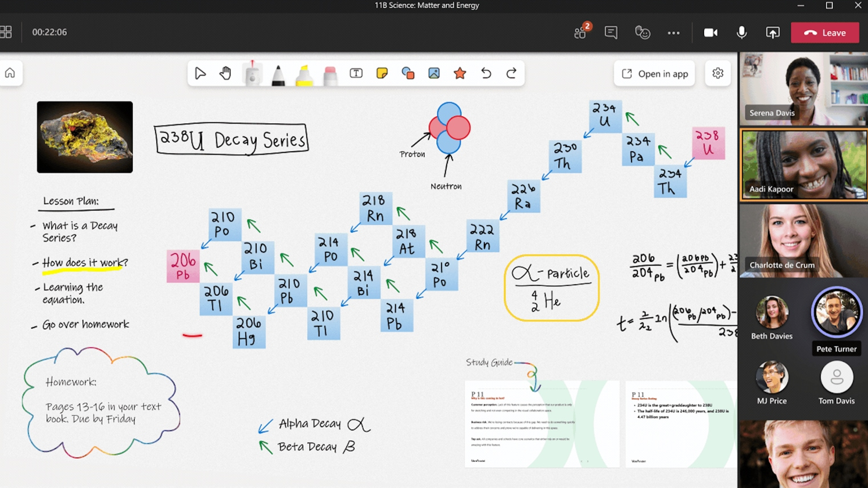Viewport: 868px width, 488px height.
Task: Open the reactions star tool
Action: [460, 74]
